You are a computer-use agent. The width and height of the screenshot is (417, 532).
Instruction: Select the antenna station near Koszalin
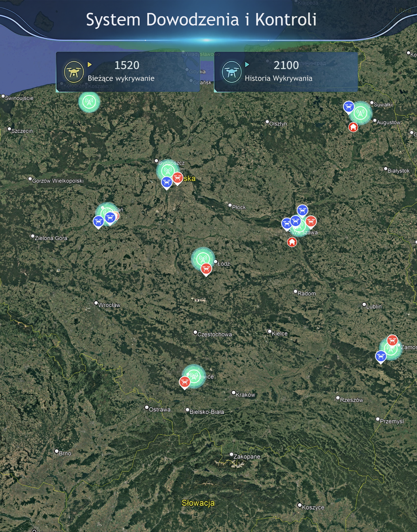(x=89, y=102)
